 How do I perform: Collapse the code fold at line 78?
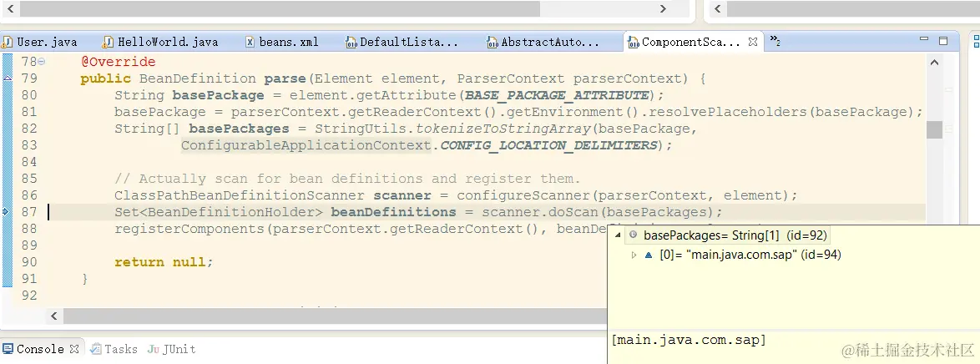point(42,61)
